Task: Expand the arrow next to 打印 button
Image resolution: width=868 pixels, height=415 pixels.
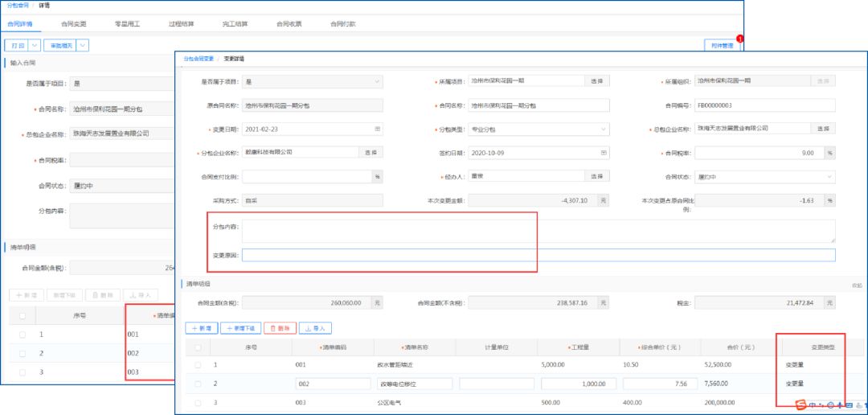Action: point(33,46)
